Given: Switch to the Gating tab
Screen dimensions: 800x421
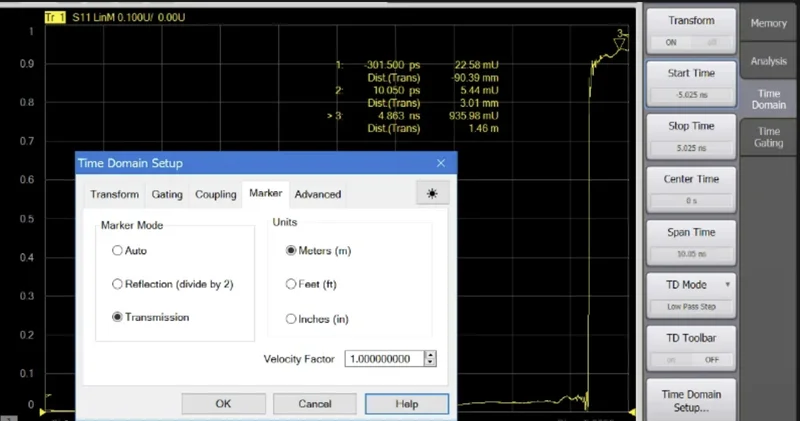Looking at the screenshot, I should click(x=167, y=194).
